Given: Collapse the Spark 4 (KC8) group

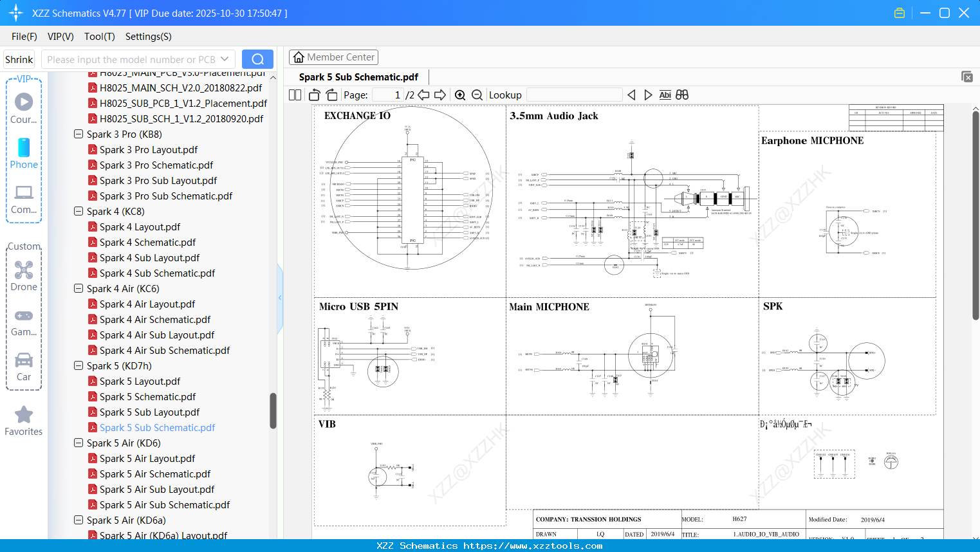Looking at the screenshot, I should (x=78, y=211).
